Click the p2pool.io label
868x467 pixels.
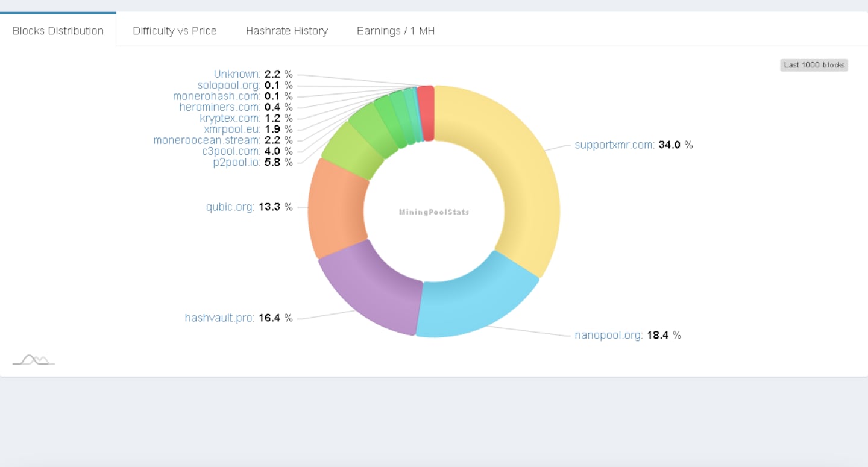coord(237,162)
